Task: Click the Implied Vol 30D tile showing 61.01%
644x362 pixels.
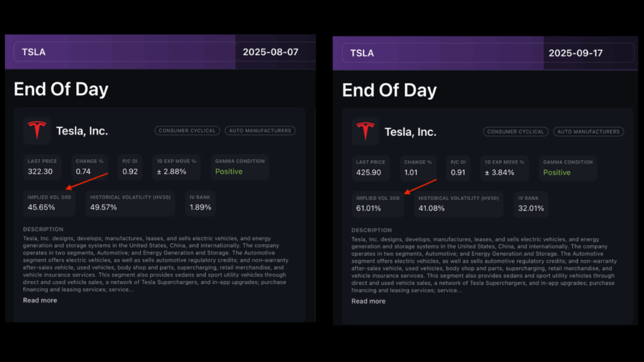Action: [378, 203]
